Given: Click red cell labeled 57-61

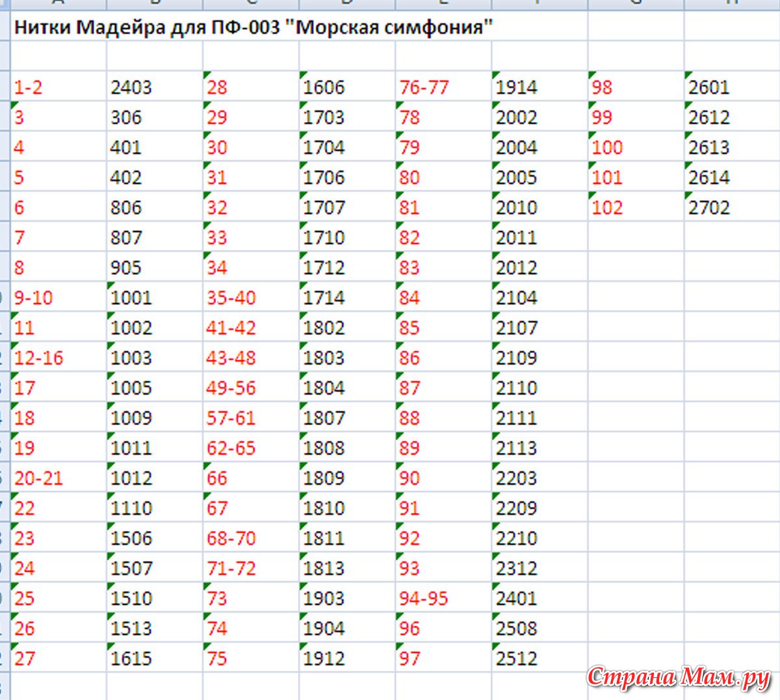Looking at the screenshot, I should coord(251,417).
